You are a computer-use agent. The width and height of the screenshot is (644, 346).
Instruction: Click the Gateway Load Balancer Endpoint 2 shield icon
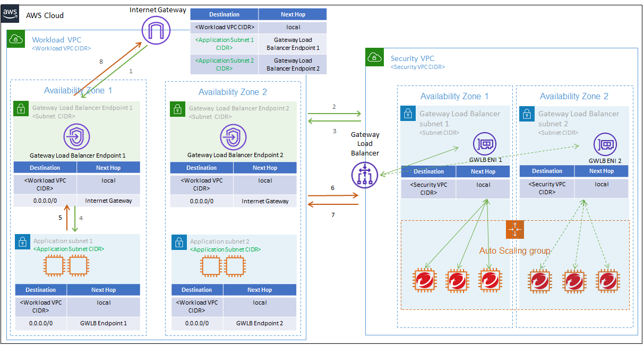[x=234, y=137]
